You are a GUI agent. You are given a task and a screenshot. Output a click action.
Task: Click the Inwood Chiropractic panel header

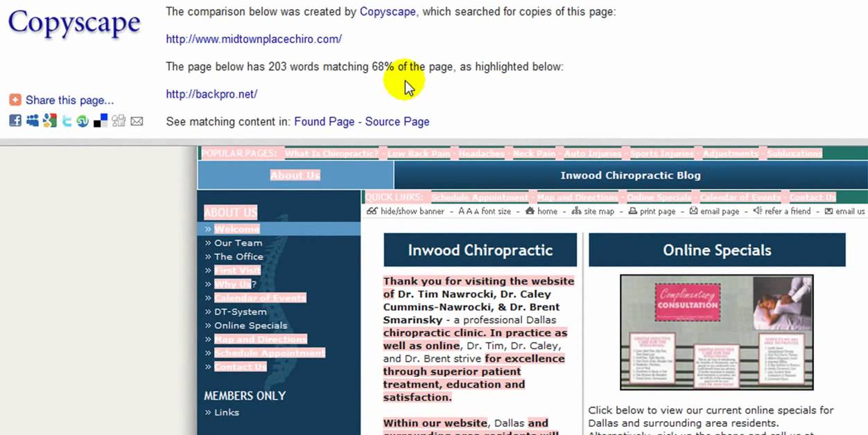click(480, 250)
